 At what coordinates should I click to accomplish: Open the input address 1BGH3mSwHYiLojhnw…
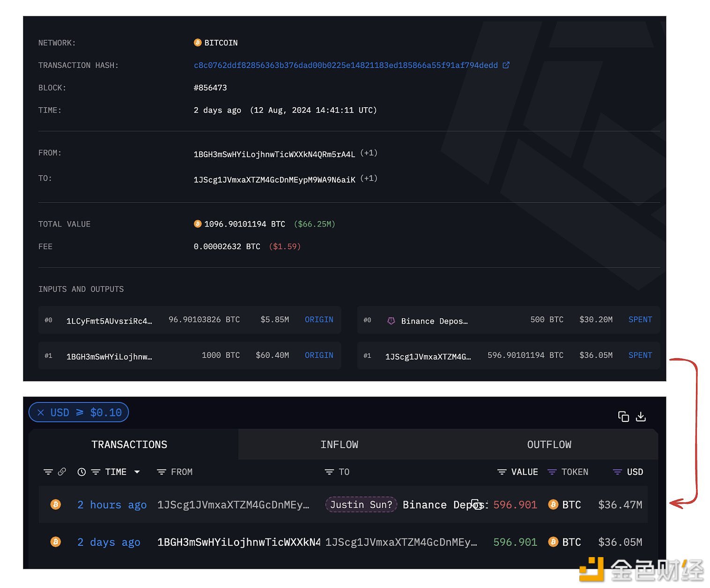coord(109,357)
